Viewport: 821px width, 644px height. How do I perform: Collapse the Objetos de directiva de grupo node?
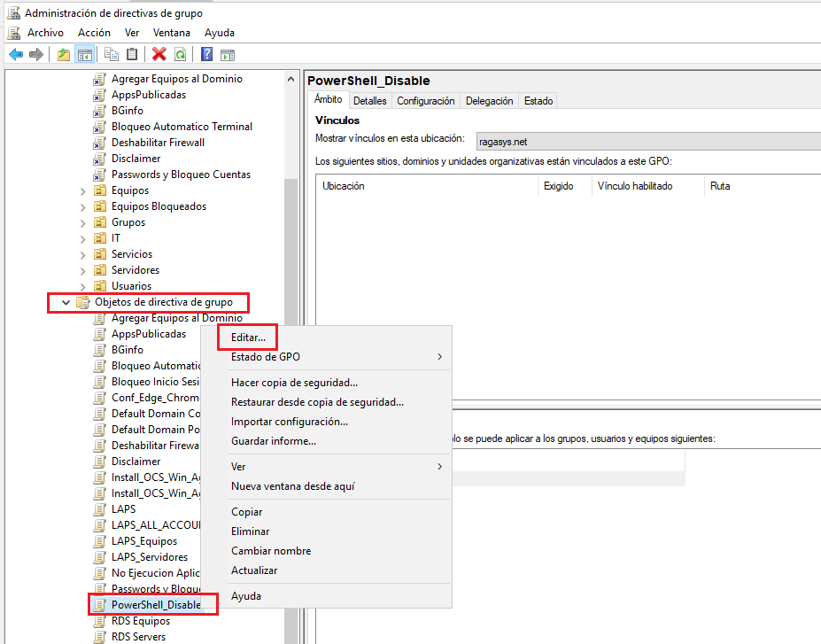pos(66,302)
